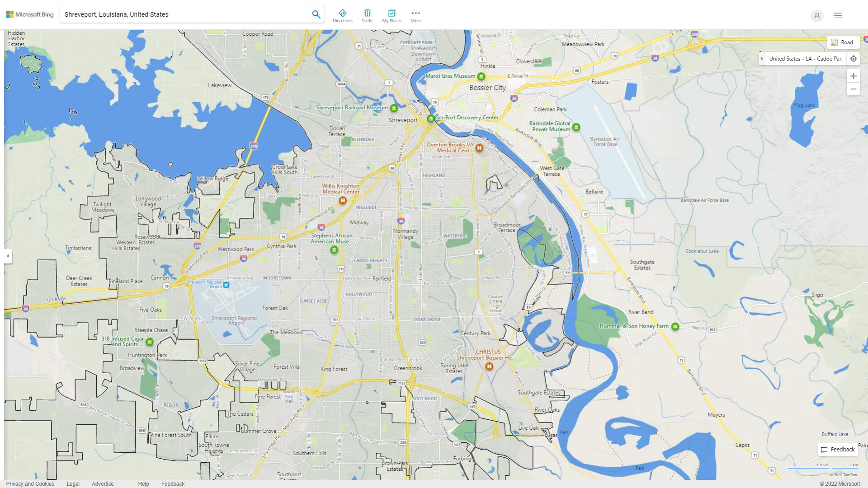Click the Feedback button
868x488 pixels.
[838, 449]
